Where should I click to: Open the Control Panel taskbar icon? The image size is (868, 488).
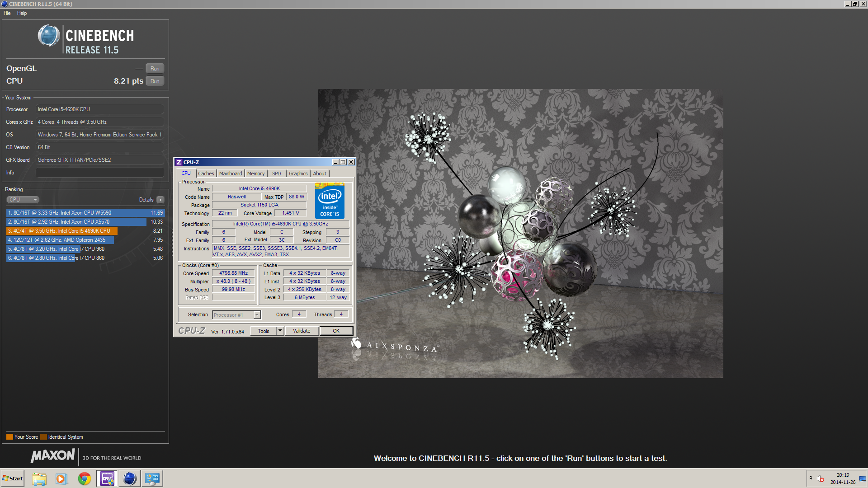pos(152,479)
